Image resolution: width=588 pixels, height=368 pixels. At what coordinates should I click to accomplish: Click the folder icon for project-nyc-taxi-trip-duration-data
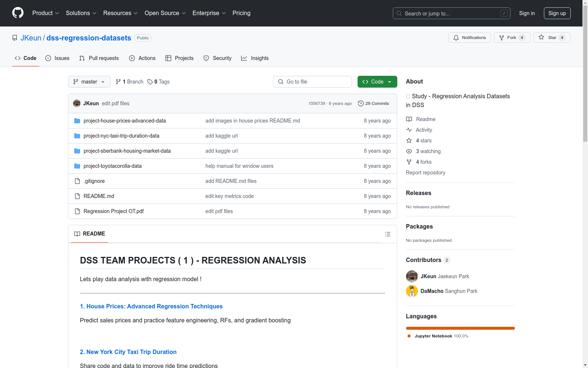(x=77, y=136)
